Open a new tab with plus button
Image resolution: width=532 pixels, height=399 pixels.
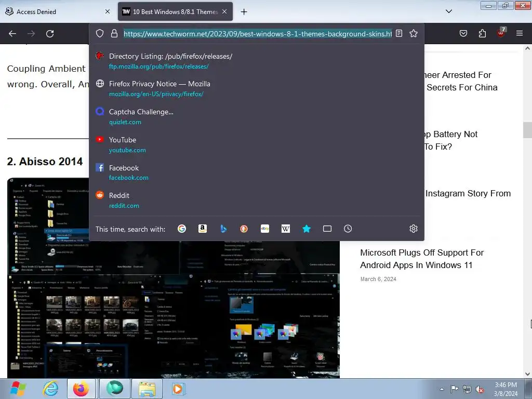click(244, 12)
